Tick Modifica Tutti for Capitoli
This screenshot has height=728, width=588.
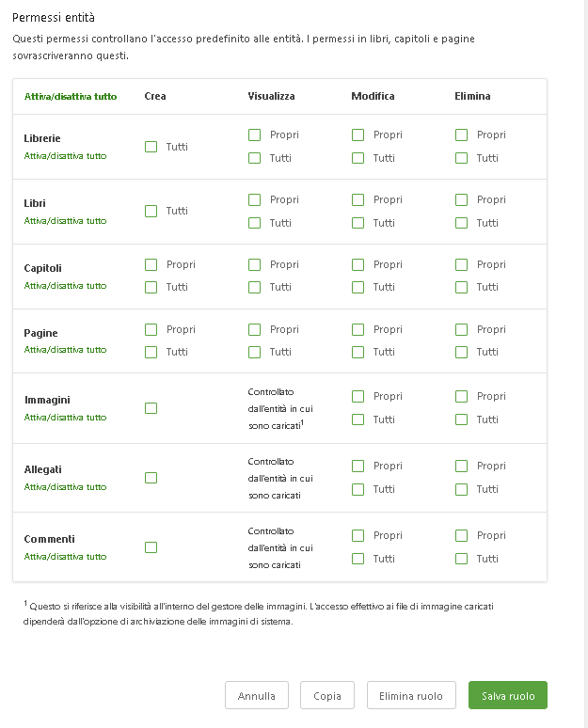[x=358, y=287]
